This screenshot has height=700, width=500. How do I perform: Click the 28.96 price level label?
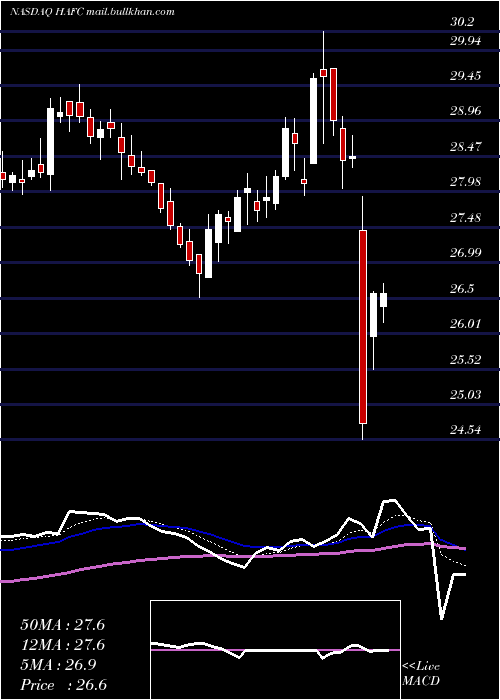(x=466, y=111)
